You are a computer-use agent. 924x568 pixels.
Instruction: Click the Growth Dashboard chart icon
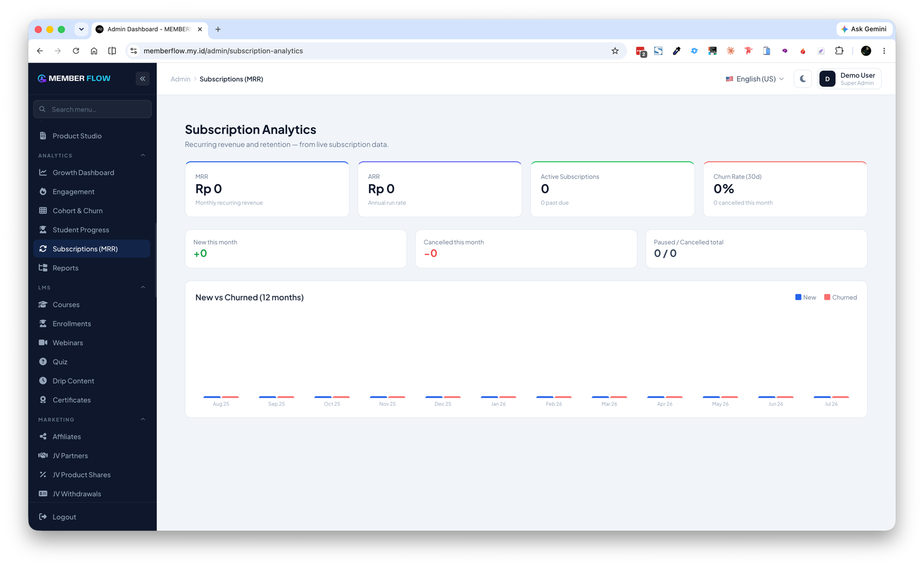click(x=43, y=172)
